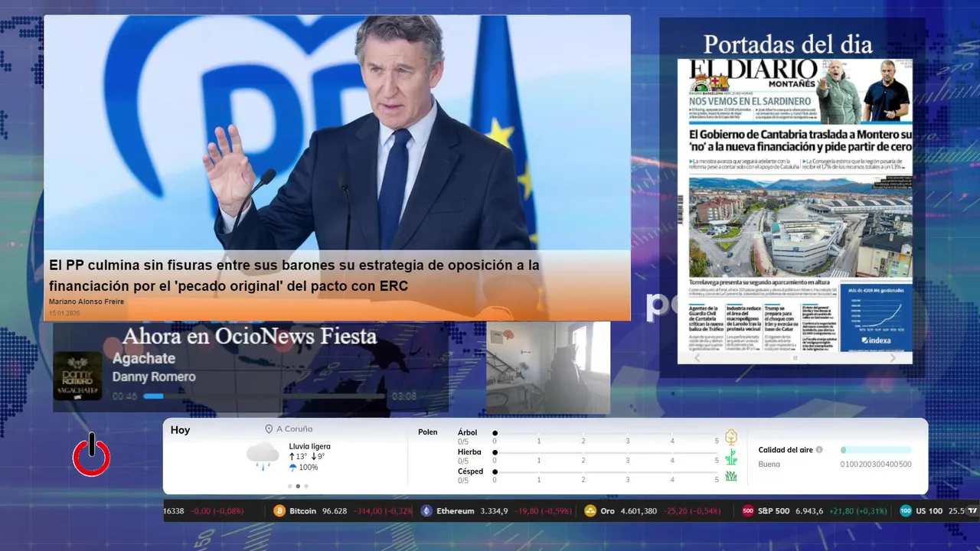Click the Hierba pollen level slider
Image resolution: width=980 pixels, height=551 pixels.
[x=606, y=453]
